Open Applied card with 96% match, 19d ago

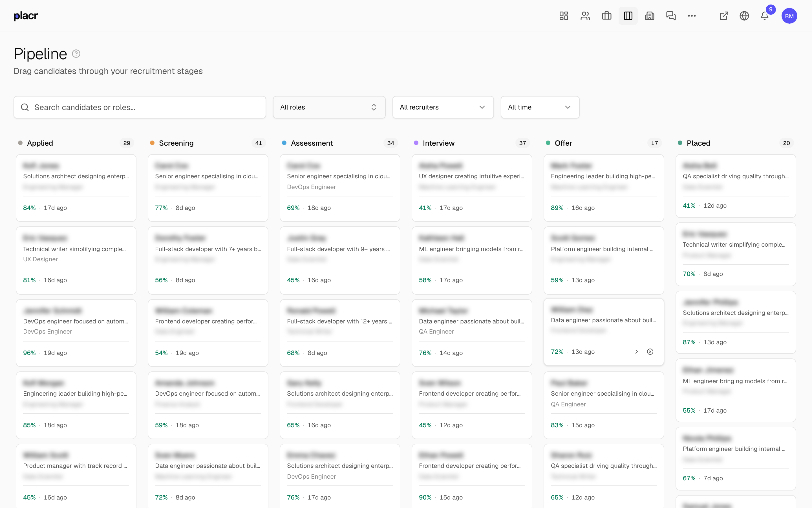[x=76, y=333]
